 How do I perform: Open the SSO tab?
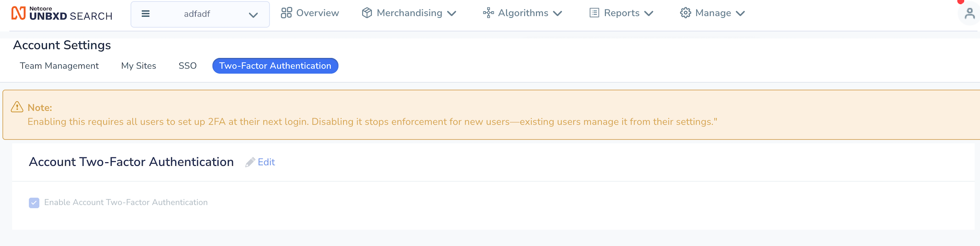[x=188, y=66]
